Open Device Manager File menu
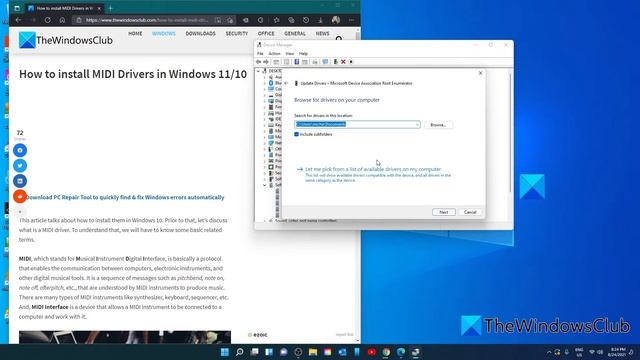This screenshot has height=360, width=640. tap(260, 53)
